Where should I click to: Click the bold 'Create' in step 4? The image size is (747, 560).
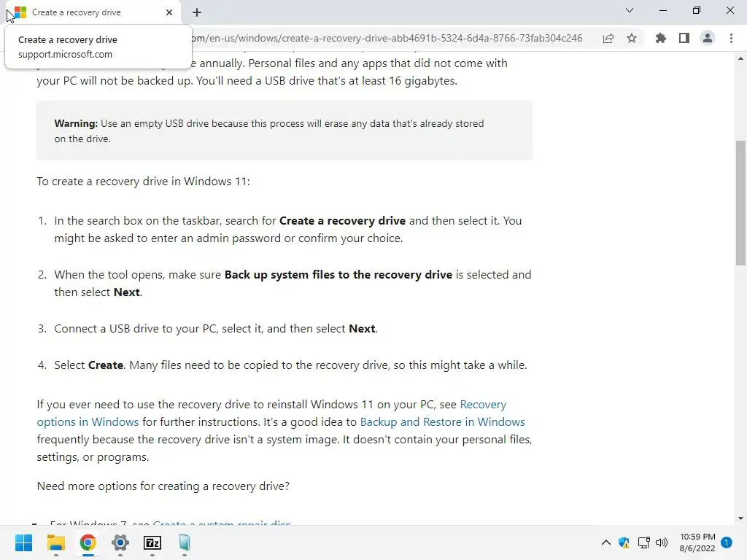pyautogui.click(x=106, y=365)
